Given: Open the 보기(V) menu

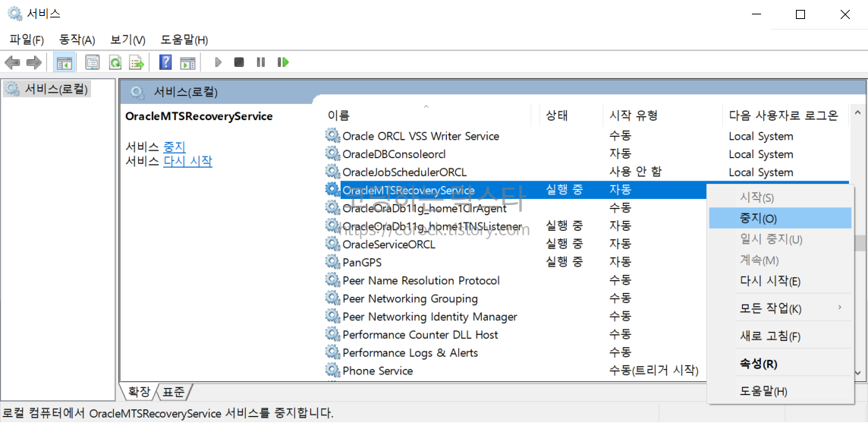Looking at the screenshot, I should pyautogui.click(x=127, y=40).
